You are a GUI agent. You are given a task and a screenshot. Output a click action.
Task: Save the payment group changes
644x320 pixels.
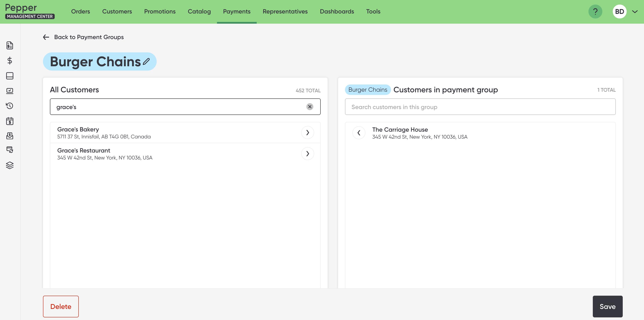point(607,306)
